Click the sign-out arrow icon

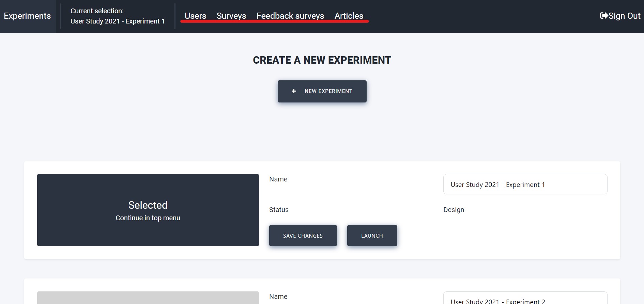[604, 16]
